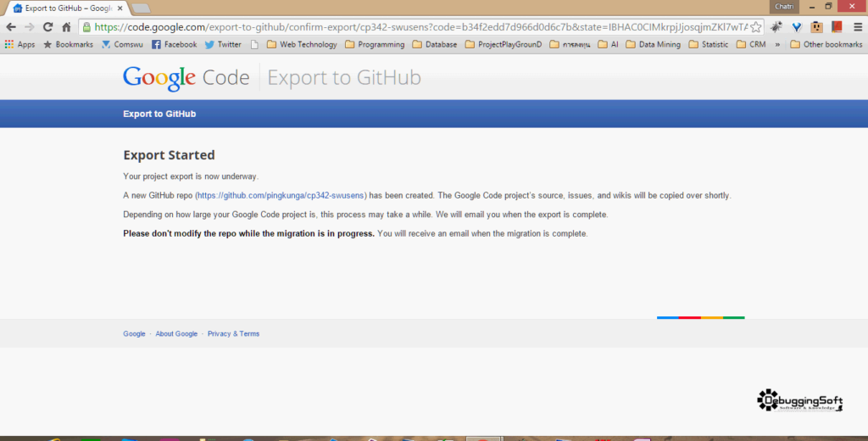Close the Export to GitHub tab

coord(120,8)
